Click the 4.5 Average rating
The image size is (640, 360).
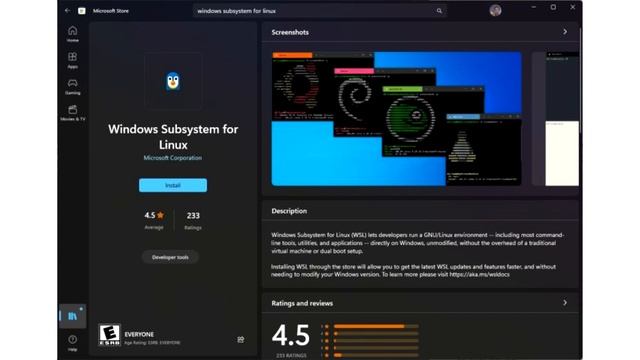click(x=154, y=220)
